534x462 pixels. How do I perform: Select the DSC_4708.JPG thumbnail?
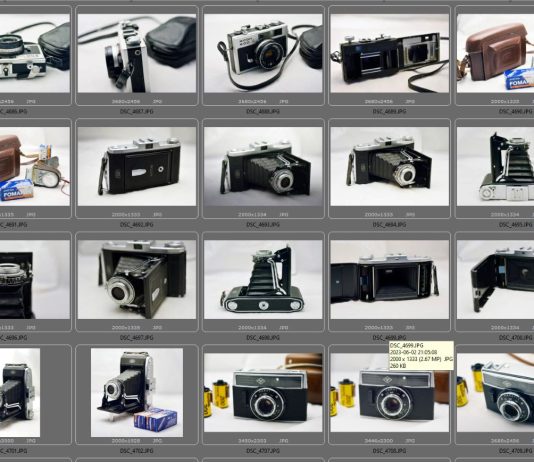pyautogui.click(x=390, y=393)
